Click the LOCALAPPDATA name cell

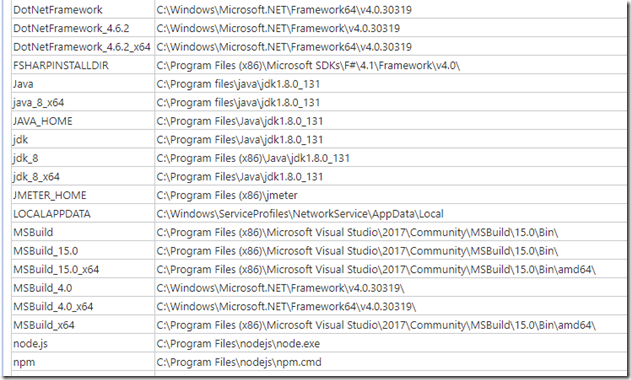[x=52, y=214]
